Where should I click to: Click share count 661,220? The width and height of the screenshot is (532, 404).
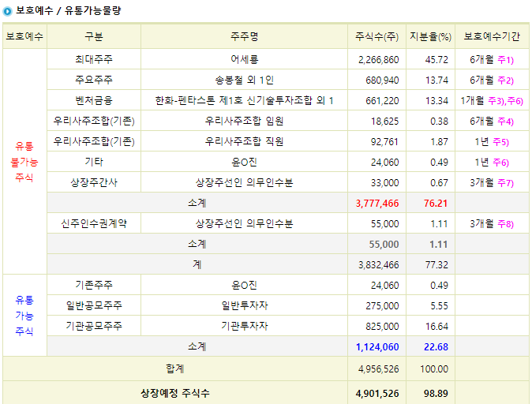pyautogui.click(x=382, y=101)
